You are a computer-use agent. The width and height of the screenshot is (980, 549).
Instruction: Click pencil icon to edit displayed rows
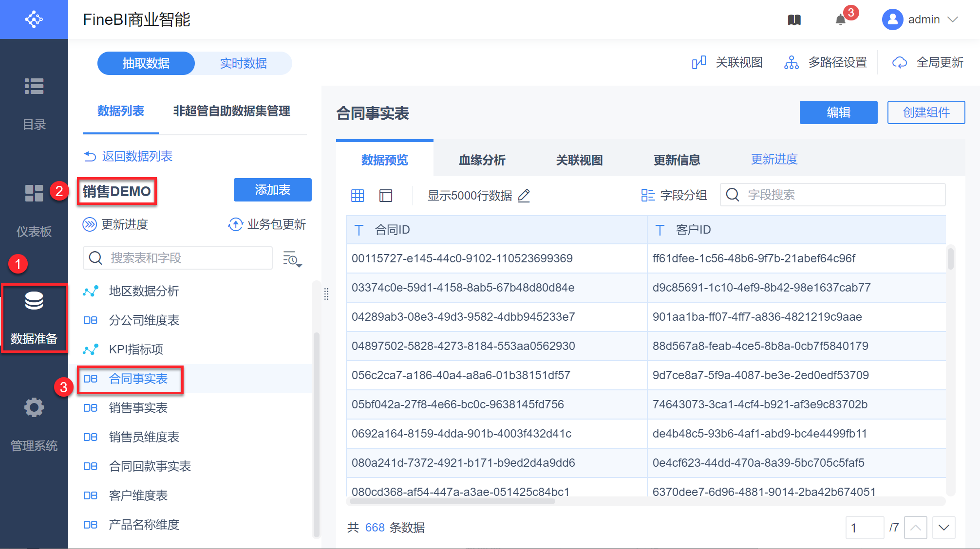pyautogui.click(x=524, y=196)
